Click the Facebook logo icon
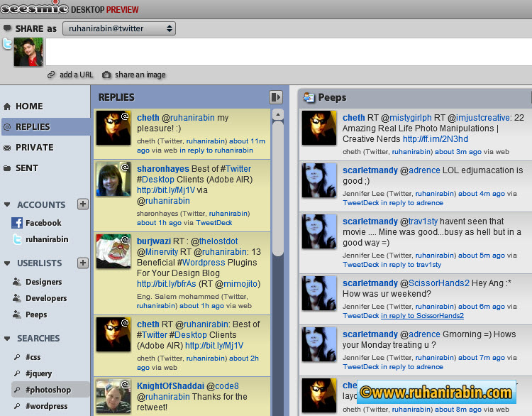The height and width of the screenshot is (416, 532). (17, 223)
